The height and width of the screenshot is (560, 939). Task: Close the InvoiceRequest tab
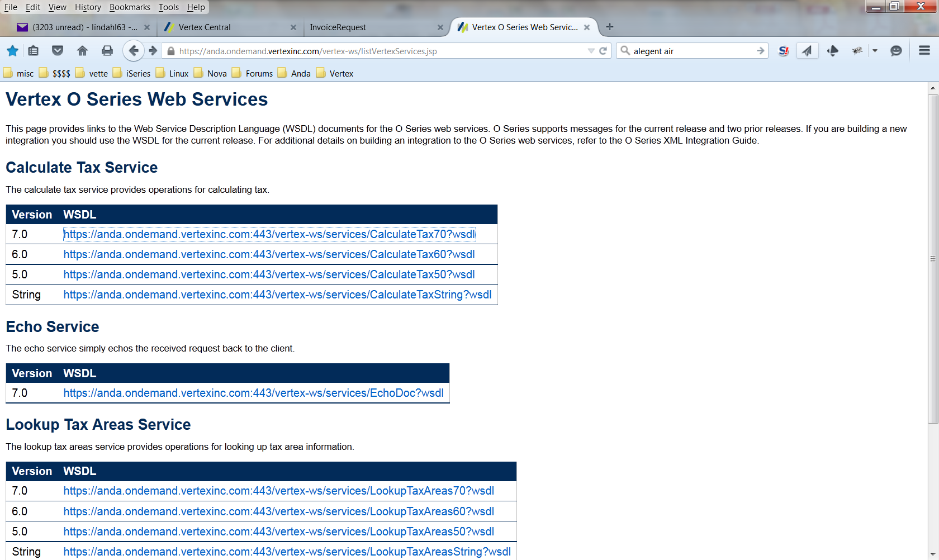coord(440,27)
